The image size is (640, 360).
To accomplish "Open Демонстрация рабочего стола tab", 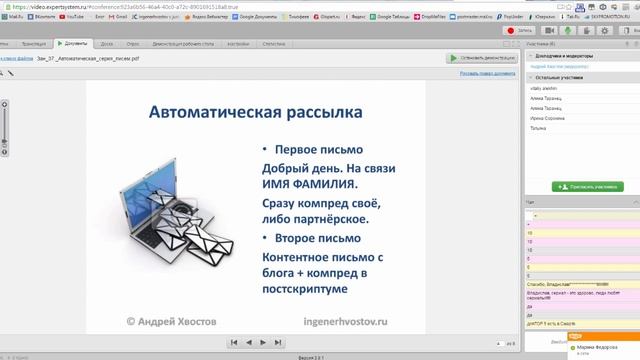I will click(x=183, y=44).
